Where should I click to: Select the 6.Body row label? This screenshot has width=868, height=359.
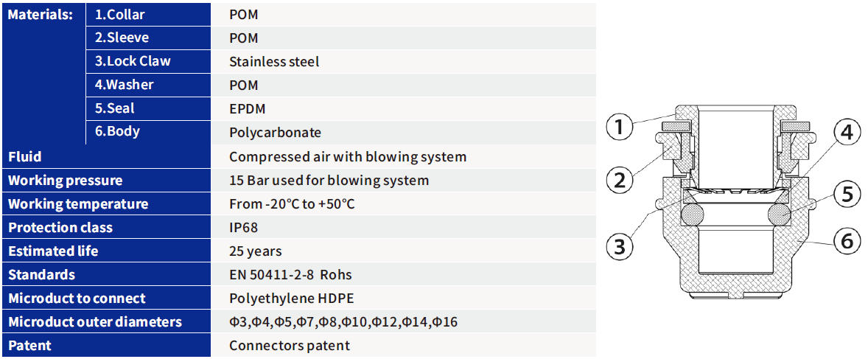coord(117,132)
